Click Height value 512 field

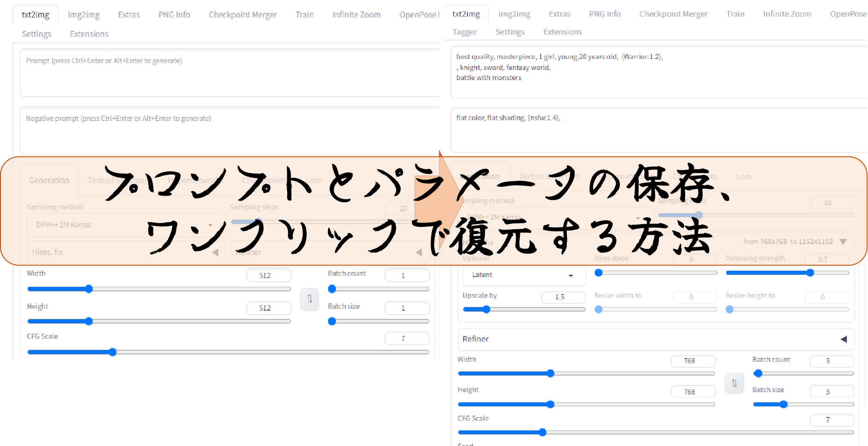269,308
